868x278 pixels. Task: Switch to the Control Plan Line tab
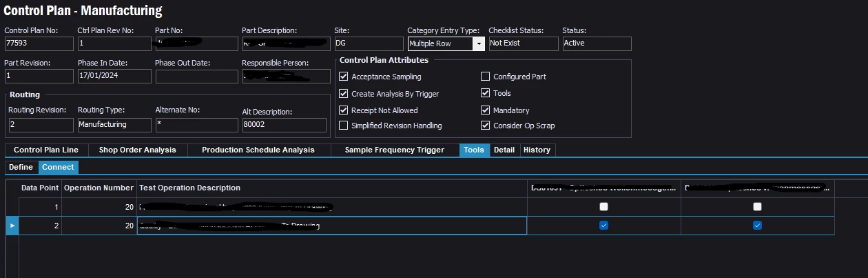point(46,150)
